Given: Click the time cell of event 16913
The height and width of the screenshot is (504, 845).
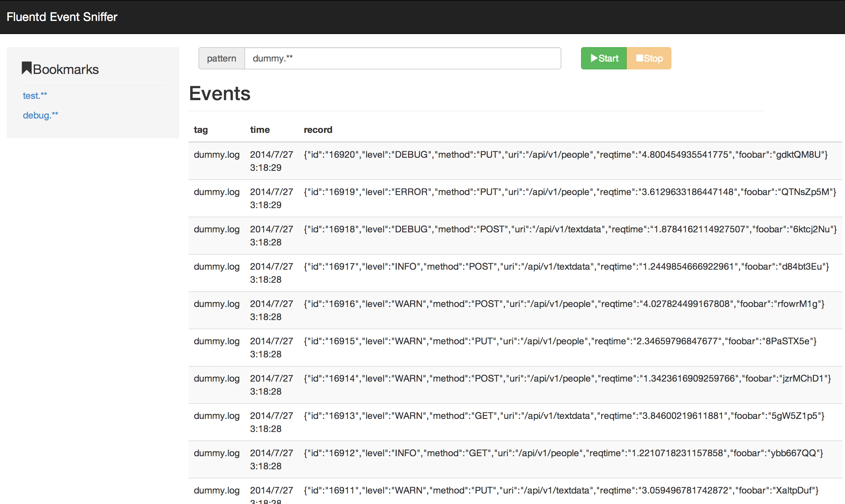Looking at the screenshot, I should point(271,422).
